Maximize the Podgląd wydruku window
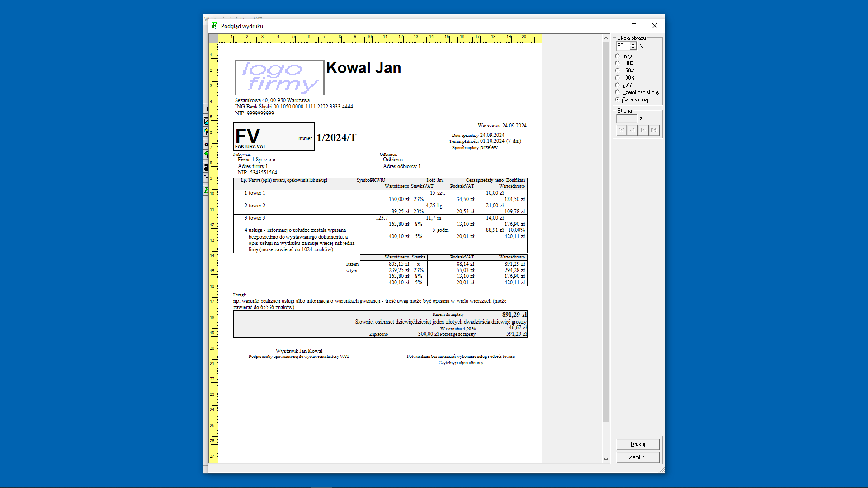This screenshot has width=868, height=488. (634, 26)
